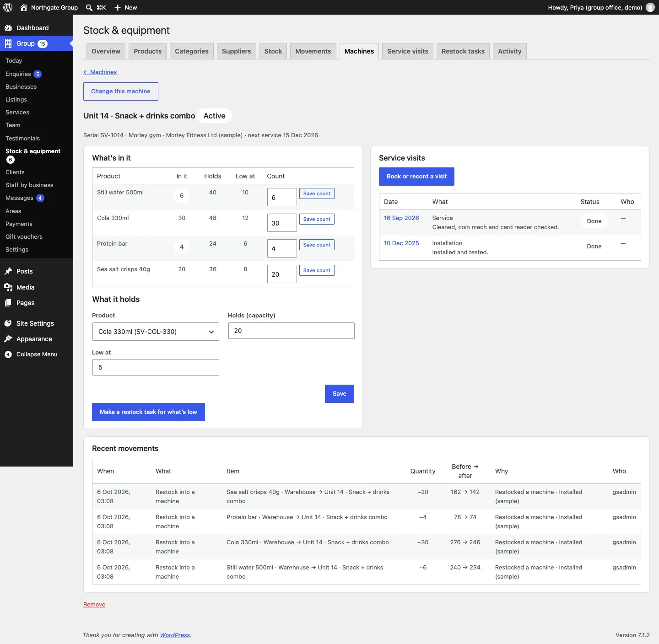This screenshot has height=644, width=659.
Task: Click the user avatar icon
Action: tap(650, 7)
